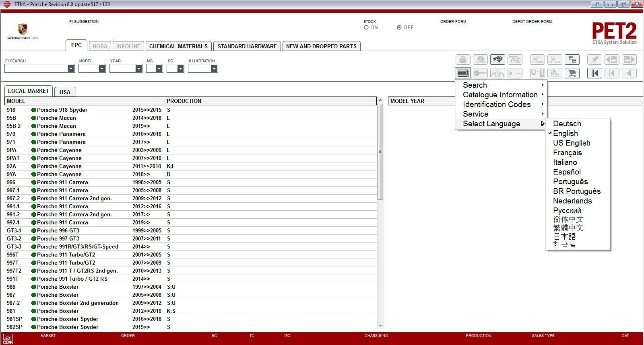This screenshot has height=345, width=644.
Task: Open the MODEL dropdown
Action: pyautogui.click(x=102, y=69)
